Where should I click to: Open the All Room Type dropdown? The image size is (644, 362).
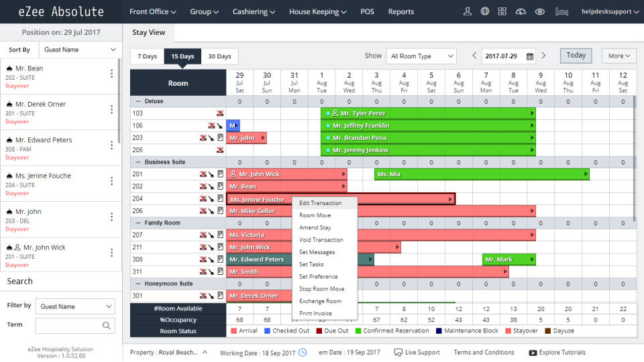tap(421, 56)
